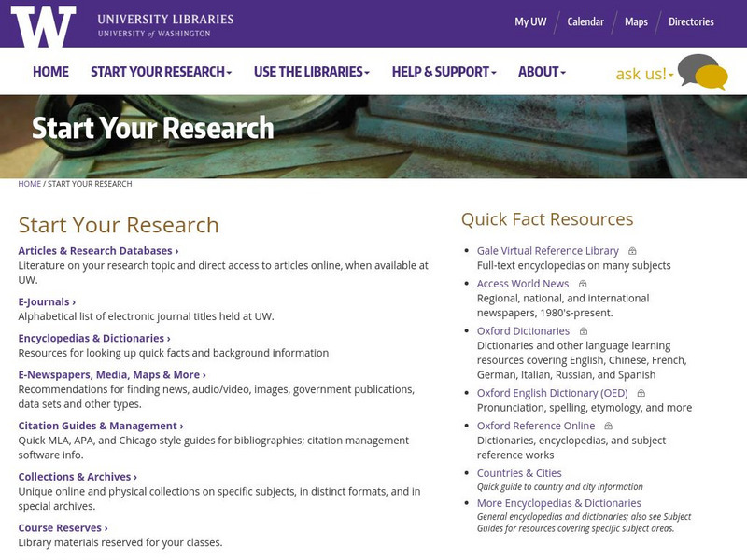Click 'Quick guide to country and city information'

tap(559, 486)
